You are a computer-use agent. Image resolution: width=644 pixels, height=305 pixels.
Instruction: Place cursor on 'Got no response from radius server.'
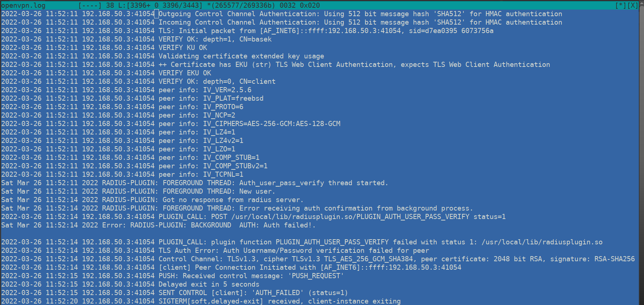click(233, 200)
